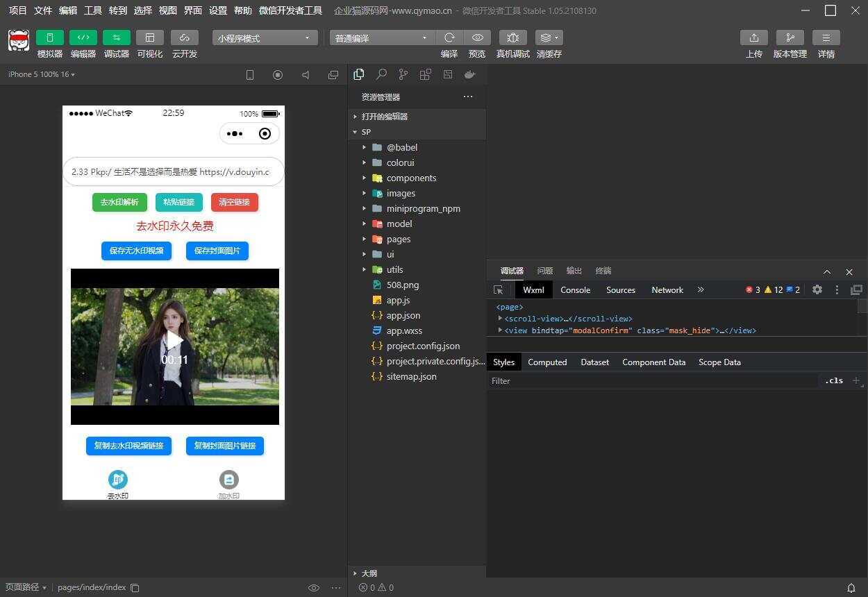Screen dimensions: 868x597
Task: Select the compile (编译) refresh icon
Action: [x=449, y=37]
